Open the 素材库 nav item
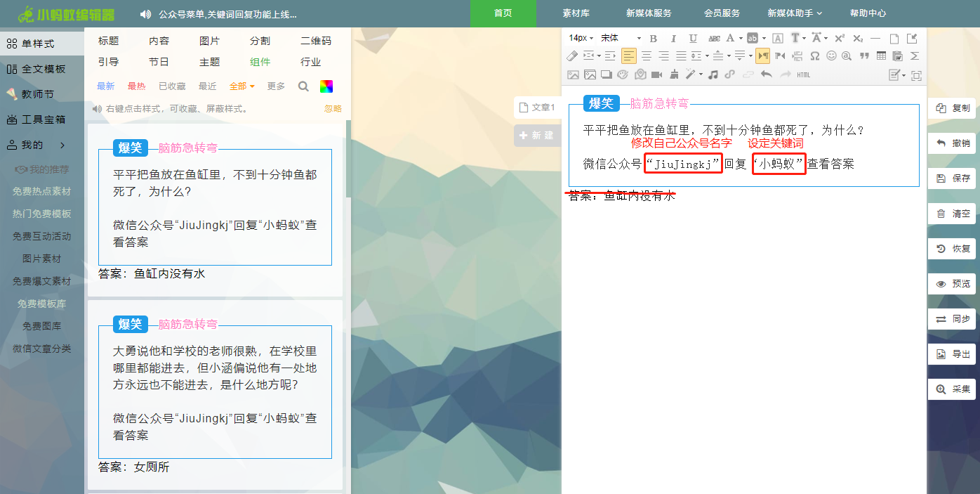The image size is (980, 494). pos(576,13)
